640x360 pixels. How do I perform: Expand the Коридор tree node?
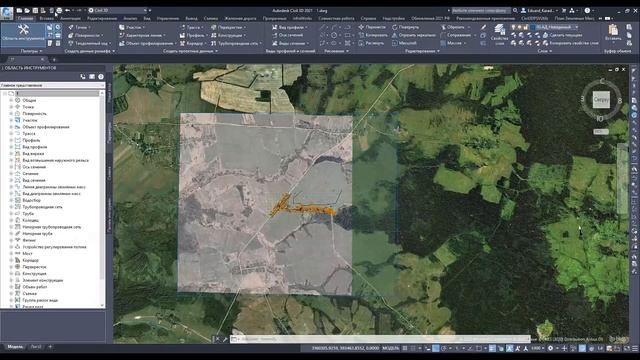click(x=11, y=260)
